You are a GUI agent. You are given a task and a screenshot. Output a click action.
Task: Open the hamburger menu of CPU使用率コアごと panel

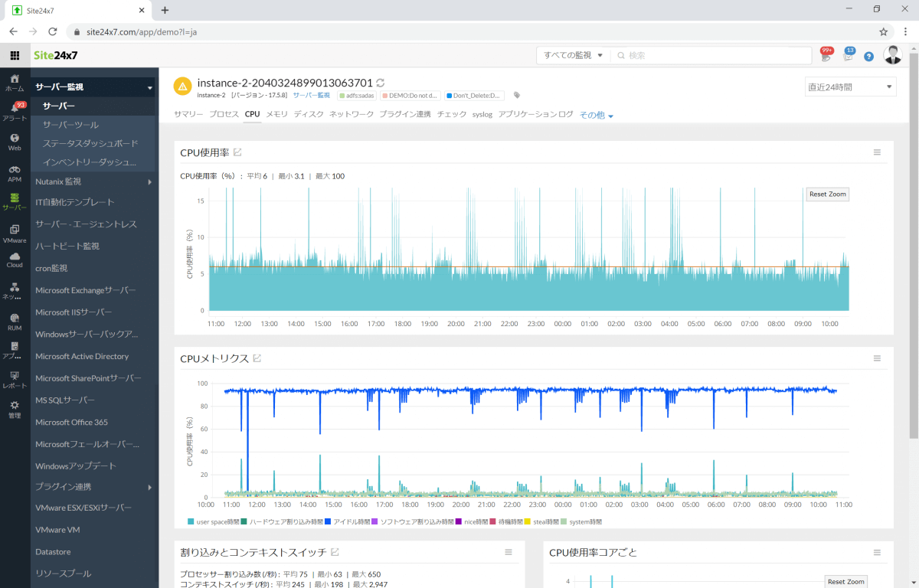[x=878, y=552]
